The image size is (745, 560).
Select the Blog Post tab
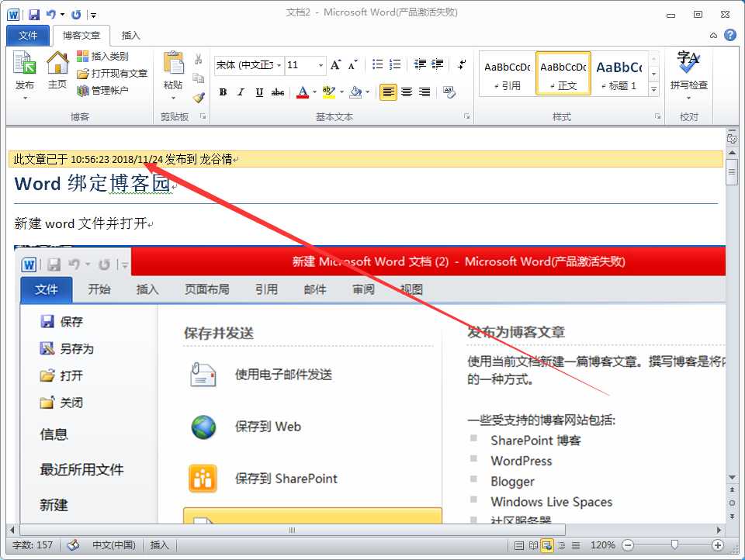(x=81, y=36)
